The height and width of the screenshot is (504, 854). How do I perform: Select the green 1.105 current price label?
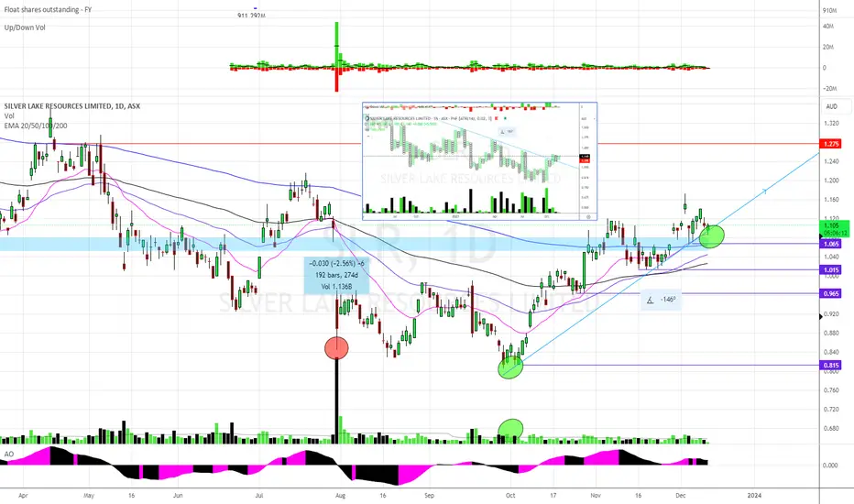835,229
